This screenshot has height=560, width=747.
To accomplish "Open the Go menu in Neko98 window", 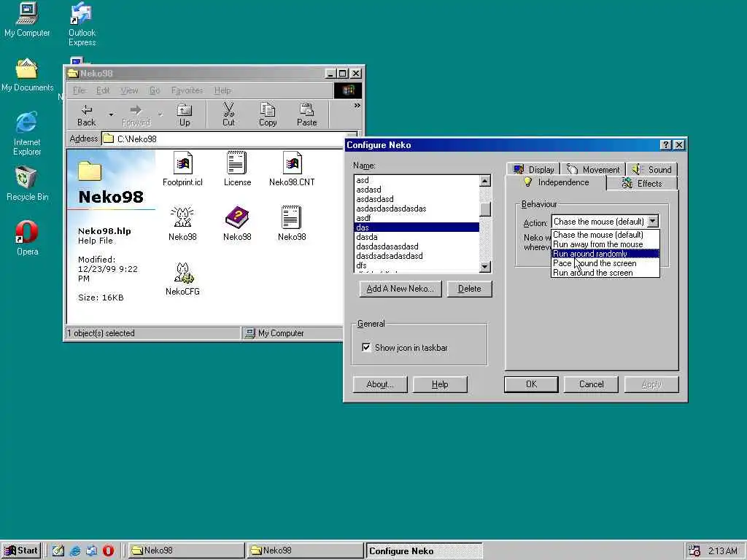I will (x=155, y=90).
